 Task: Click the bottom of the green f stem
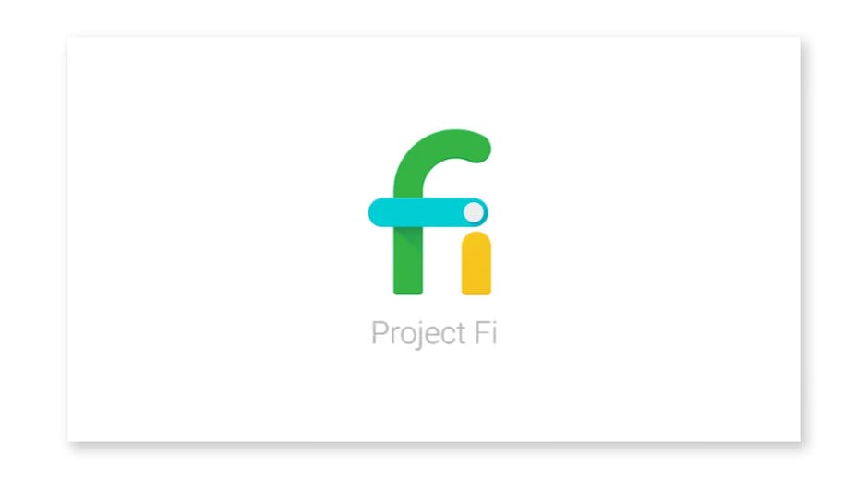coord(408,285)
